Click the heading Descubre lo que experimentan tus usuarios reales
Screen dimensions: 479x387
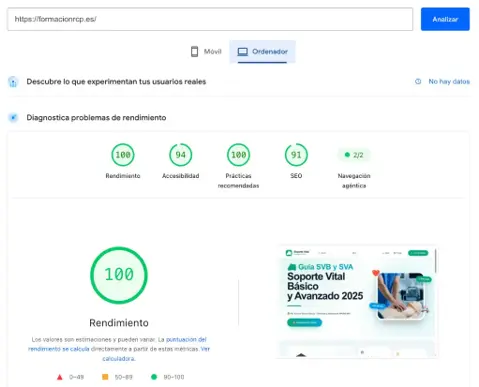point(116,82)
